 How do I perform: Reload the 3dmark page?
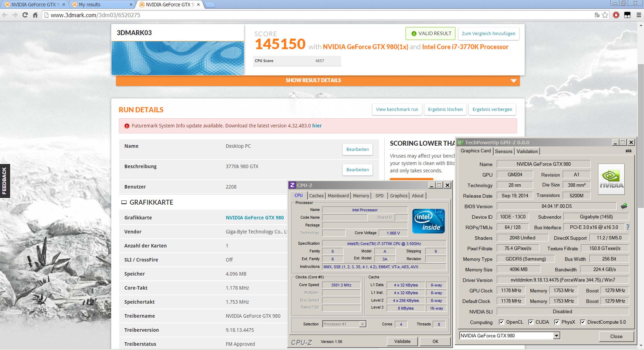tap(25, 15)
